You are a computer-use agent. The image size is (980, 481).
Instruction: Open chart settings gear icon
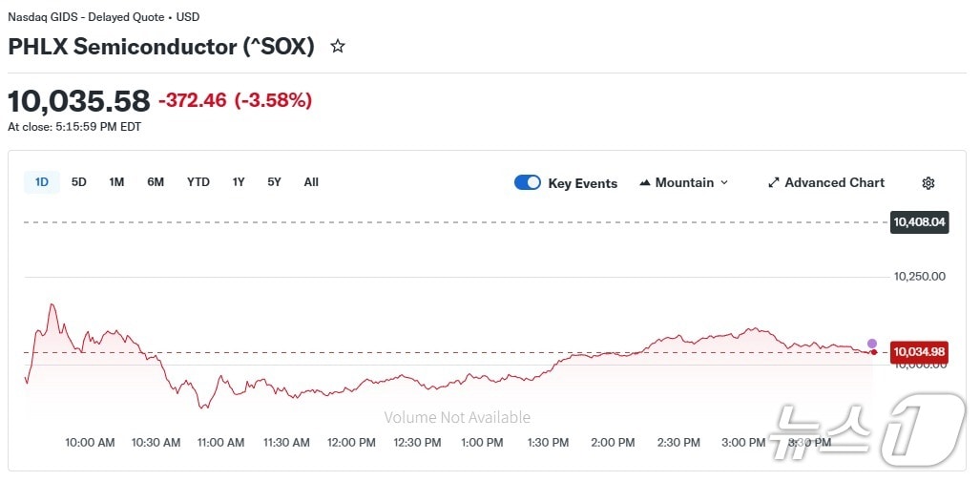tap(928, 183)
